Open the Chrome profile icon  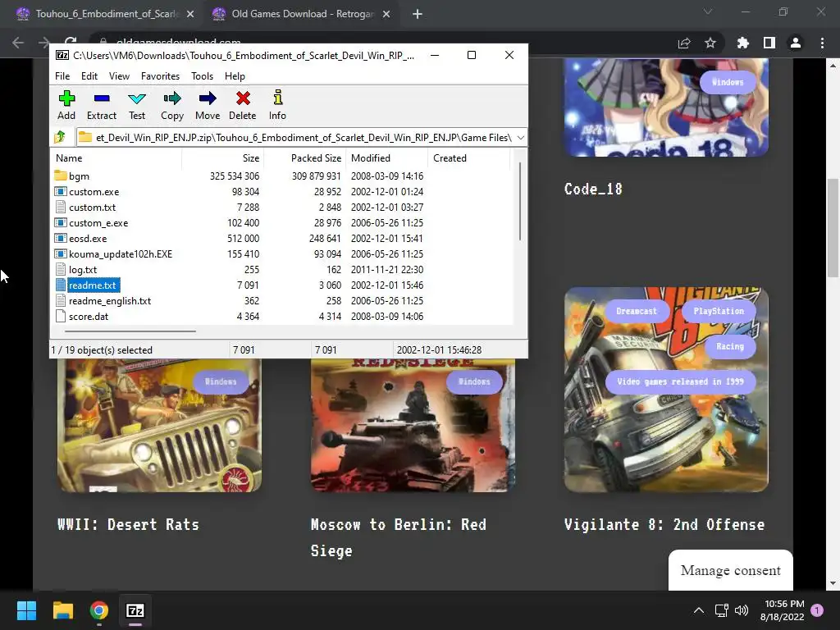(796, 43)
